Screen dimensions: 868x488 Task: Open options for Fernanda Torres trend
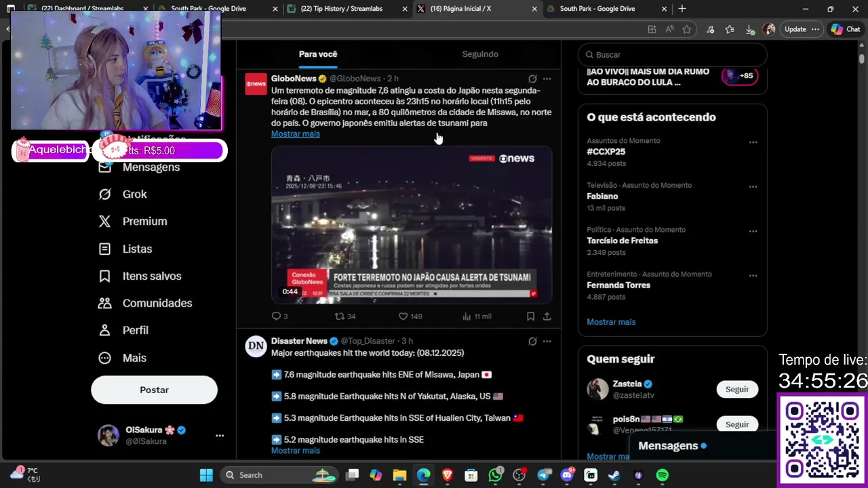click(x=753, y=276)
